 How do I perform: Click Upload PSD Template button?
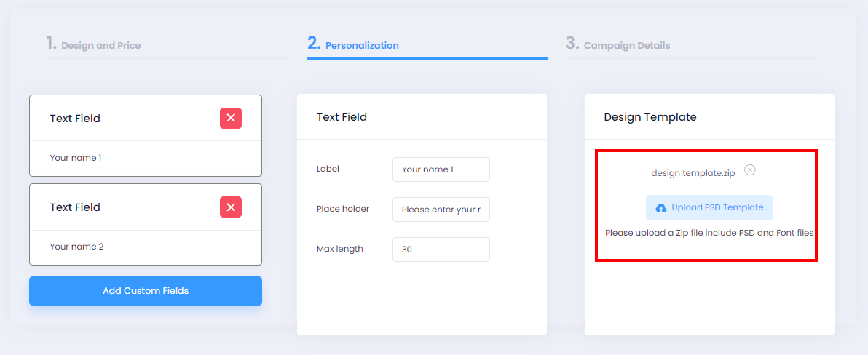pos(709,208)
